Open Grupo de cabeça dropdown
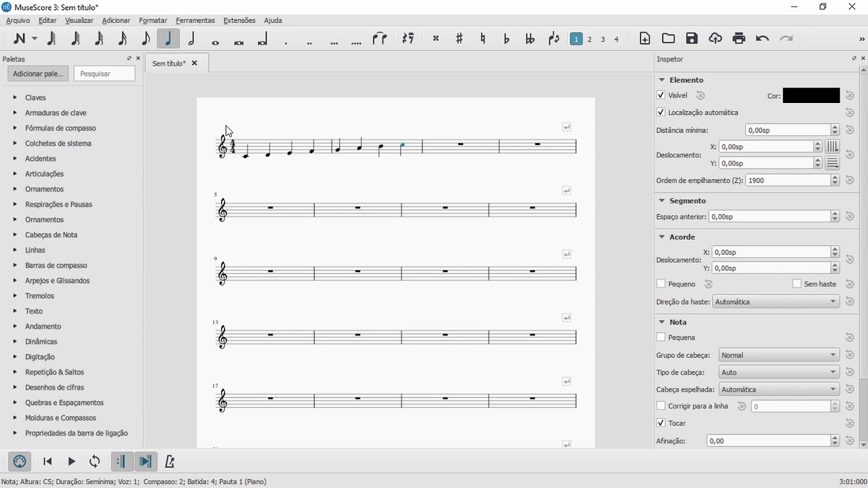 [779, 355]
